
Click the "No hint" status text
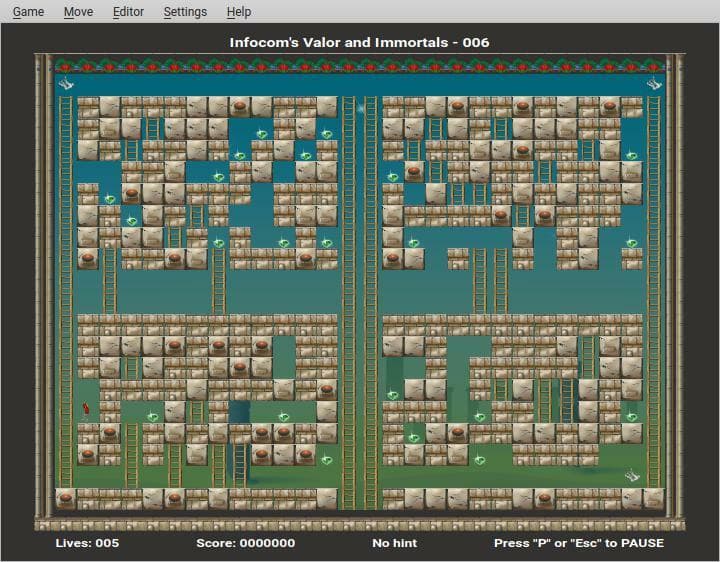[395, 543]
